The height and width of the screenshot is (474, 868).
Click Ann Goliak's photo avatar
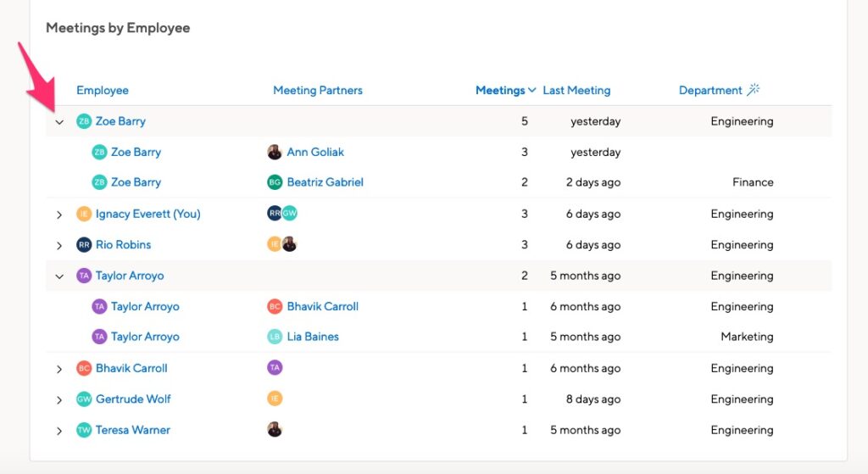coord(275,152)
